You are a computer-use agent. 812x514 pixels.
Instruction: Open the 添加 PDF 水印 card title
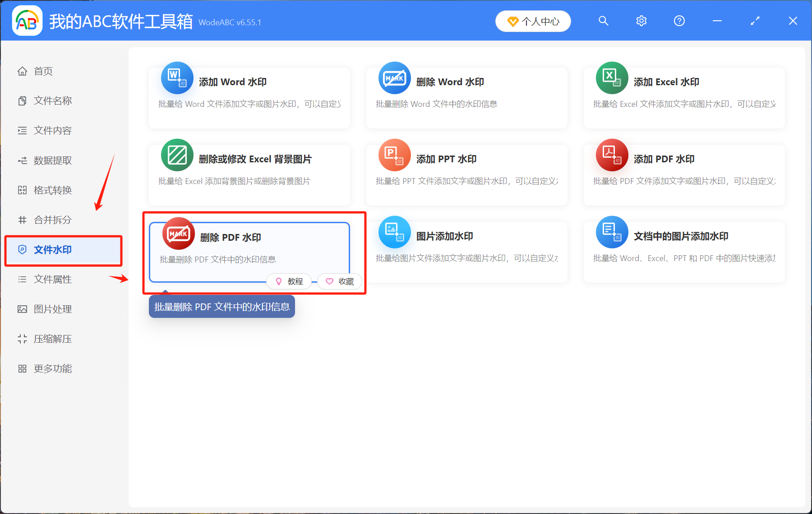[664, 159]
